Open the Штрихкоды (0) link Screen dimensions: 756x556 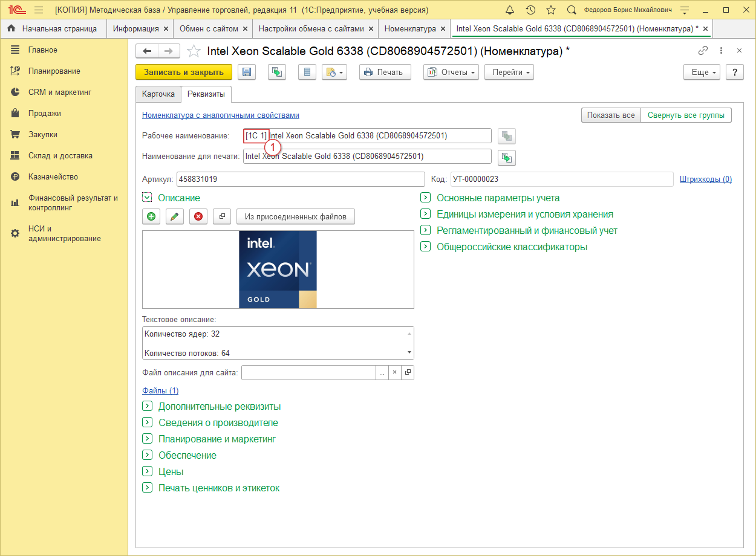pyautogui.click(x=705, y=179)
